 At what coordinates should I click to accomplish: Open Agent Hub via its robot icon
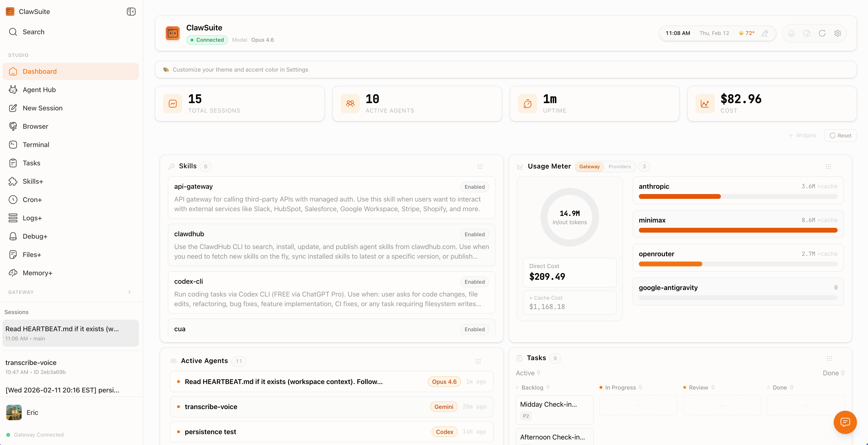(x=13, y=89)
